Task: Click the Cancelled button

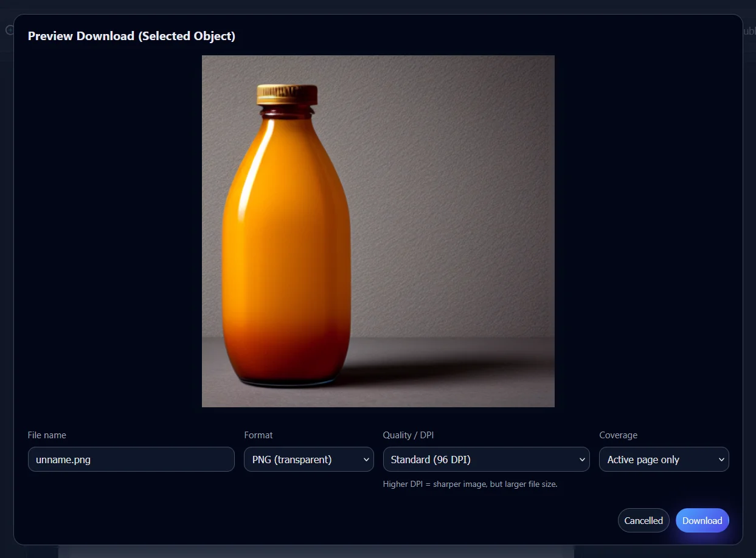Action: point(643,520)
